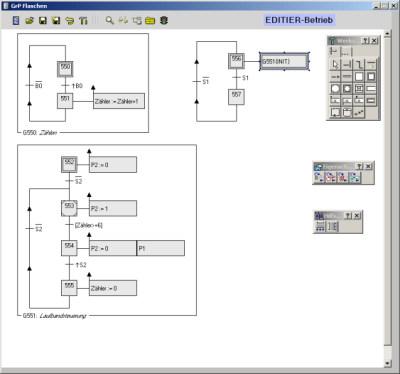Select the stepped connection line tool
Viewport: 400px width, 374px height.
tap(359, 64)
